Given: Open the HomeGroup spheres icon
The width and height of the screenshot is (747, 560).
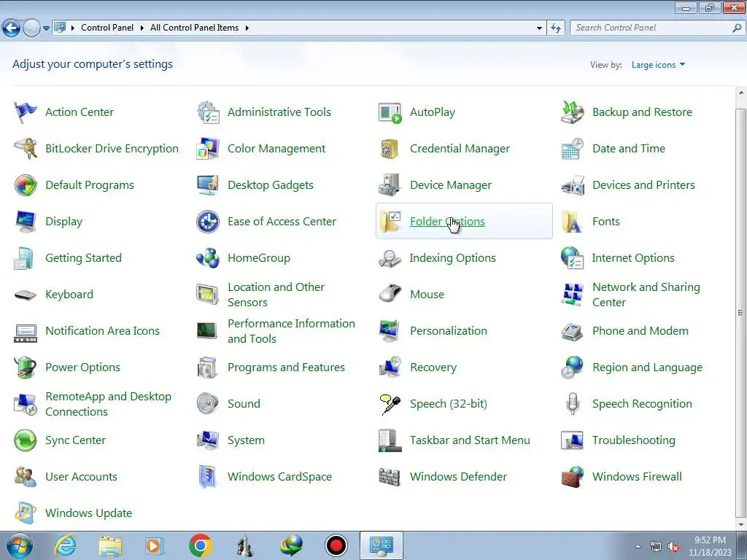Looking at the screenshot, I should [x=208, y=258].
